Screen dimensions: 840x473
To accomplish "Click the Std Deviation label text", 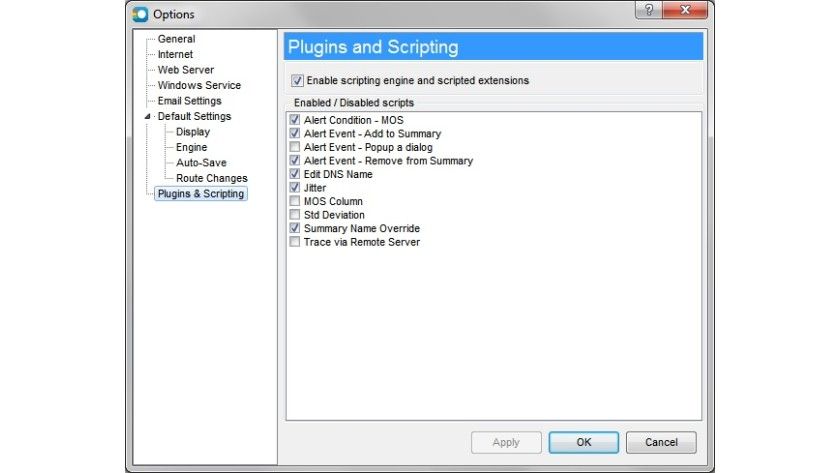I will click(334, 215).
